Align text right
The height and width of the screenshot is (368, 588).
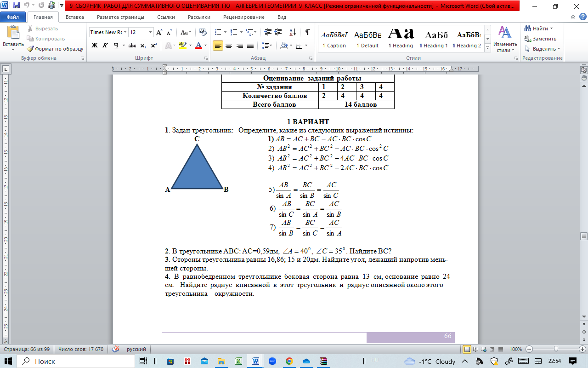click(x=239, y=46)
